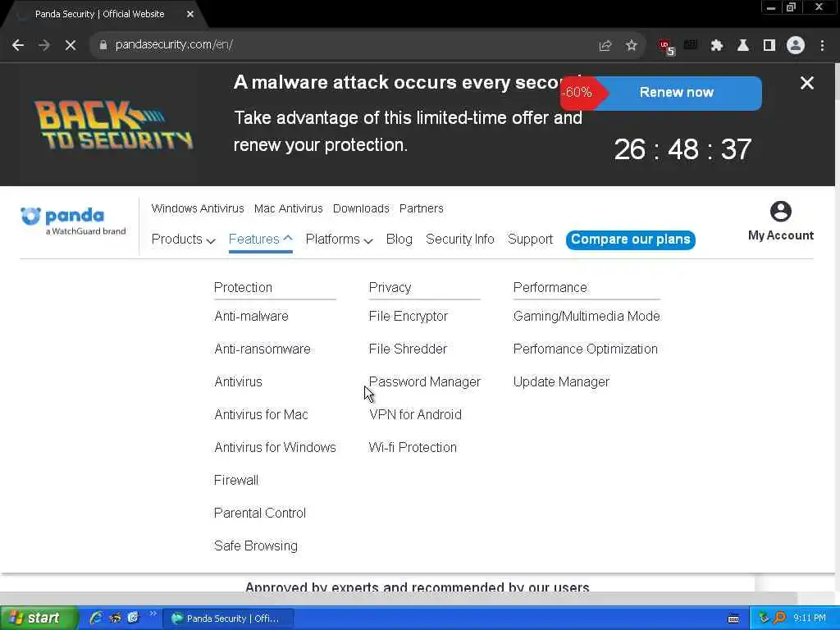Open VPN for Android feature
Viewport: 840px width, 630px height.
(x=415, y=414)
